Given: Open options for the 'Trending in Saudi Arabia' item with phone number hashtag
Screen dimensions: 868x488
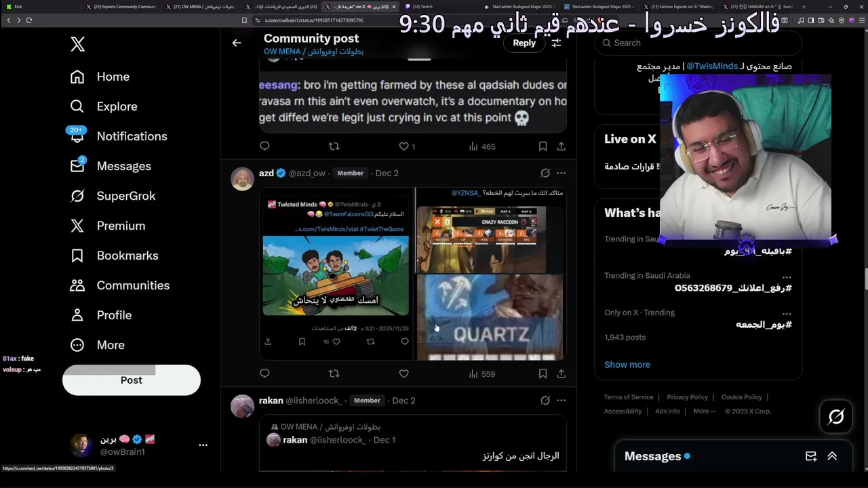Looking at the screenshot, I should click(x=787, y=277).
